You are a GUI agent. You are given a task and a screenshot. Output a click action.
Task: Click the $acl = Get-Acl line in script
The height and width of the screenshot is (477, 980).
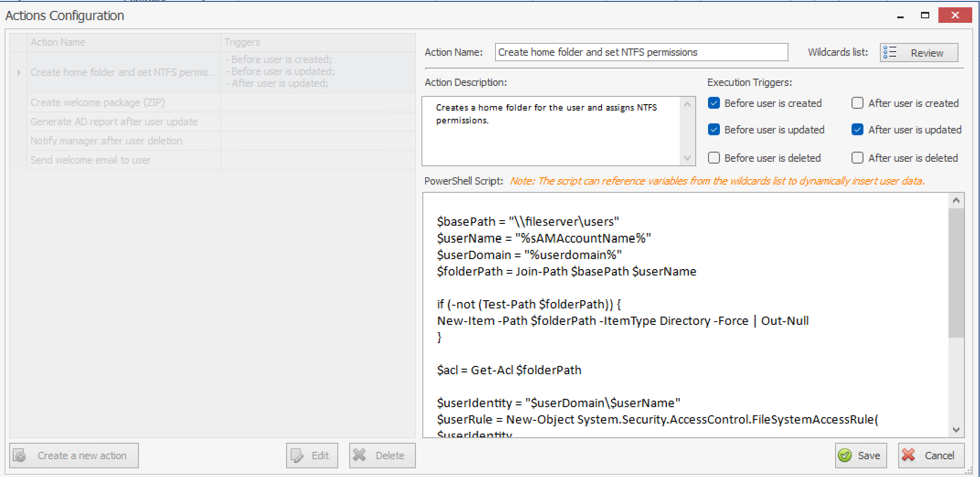(x=509, y=370)
